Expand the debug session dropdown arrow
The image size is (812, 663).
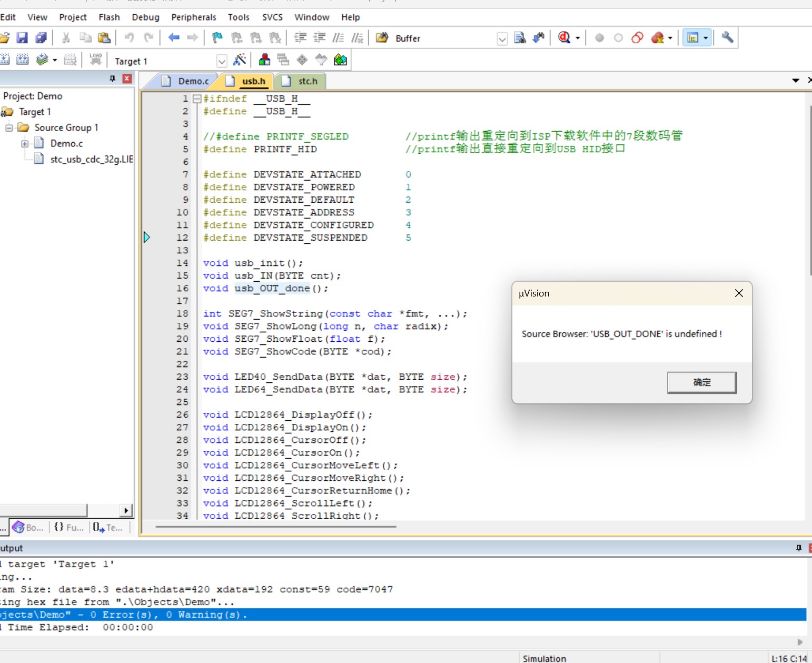pos(578,38)
